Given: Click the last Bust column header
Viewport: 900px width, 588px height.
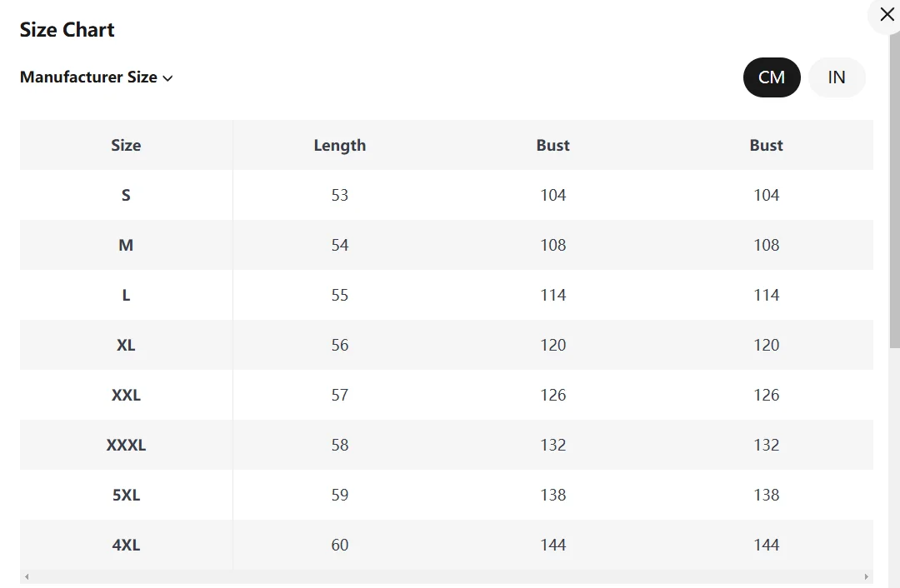Looking at the screenshot, I should click(767, 145).
